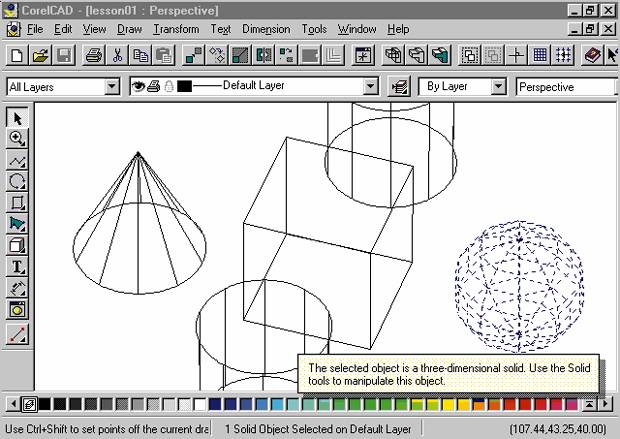Click the group objects toolbar icon
Viewport: 620px width, 439px height.
[469, 55]
